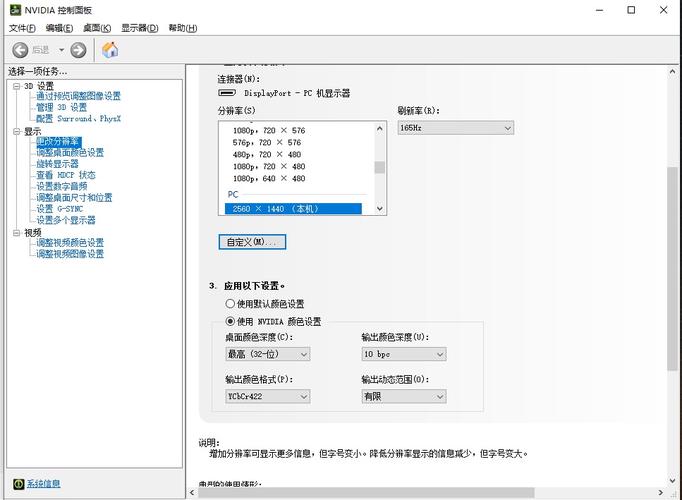Viewport: 682px width, 500px height.
Task: Click the Back arrow icon in toolbar
Action: coord(20,50)
